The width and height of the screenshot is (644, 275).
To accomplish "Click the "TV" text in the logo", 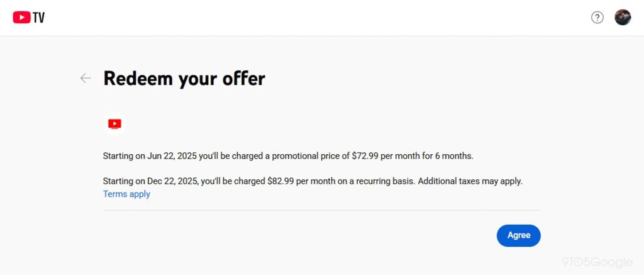I will point(39,18).
